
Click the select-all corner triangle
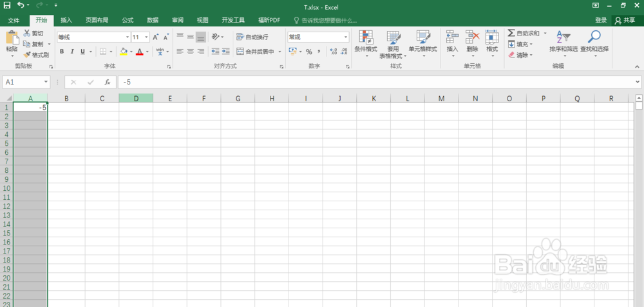tap(8, 98)
